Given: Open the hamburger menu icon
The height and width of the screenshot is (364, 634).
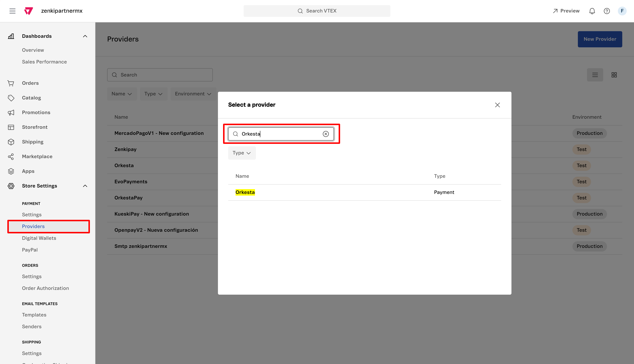Looking at the screenshot, I should pos(12,11).
